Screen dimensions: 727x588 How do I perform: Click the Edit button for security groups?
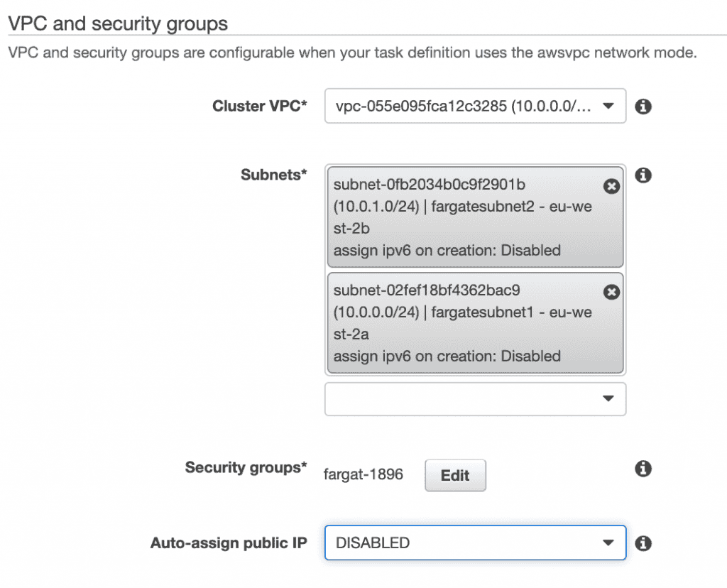pyautogui.click(x=455, y=475)
